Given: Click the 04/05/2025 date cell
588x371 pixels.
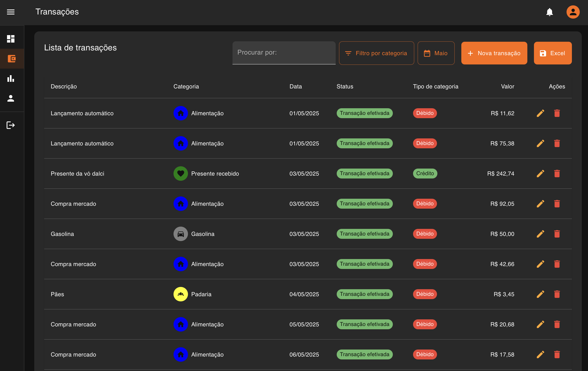Looking at the screenshot, I should pyautogui.click(x=304, y=294).
